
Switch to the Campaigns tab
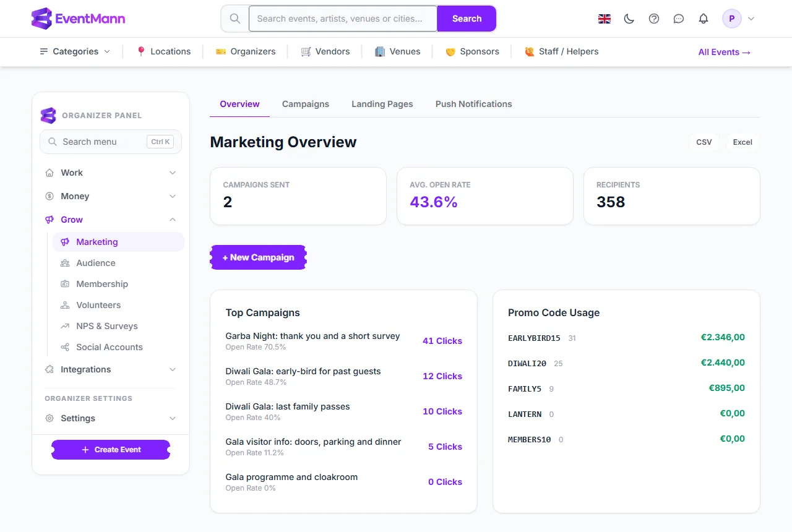point(306,104)
